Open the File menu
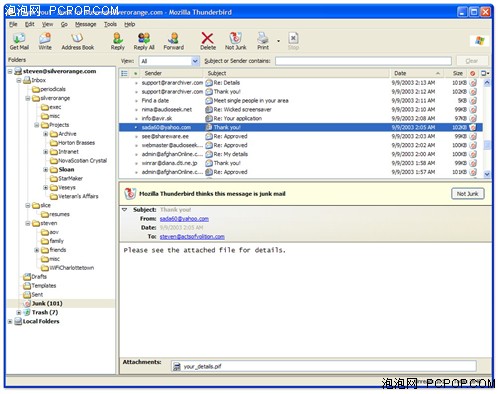The height and width of the screenshot is (394, 500). tap(13, 24)
